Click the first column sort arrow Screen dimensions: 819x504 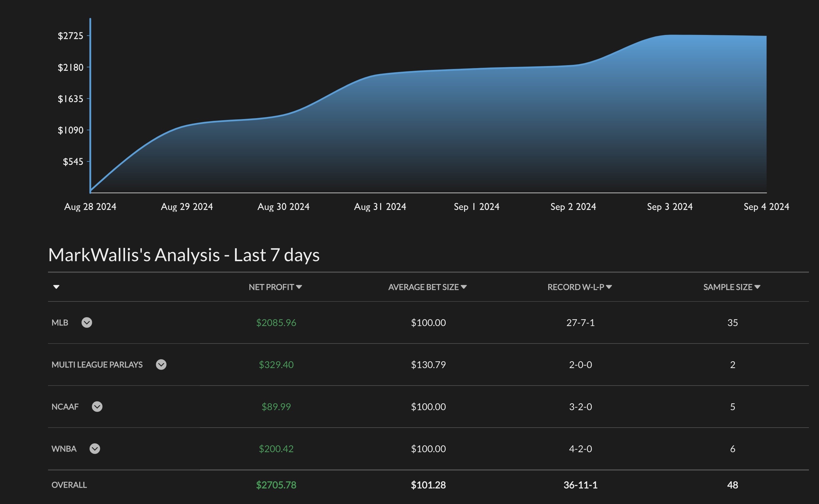(x=56, y=287)
